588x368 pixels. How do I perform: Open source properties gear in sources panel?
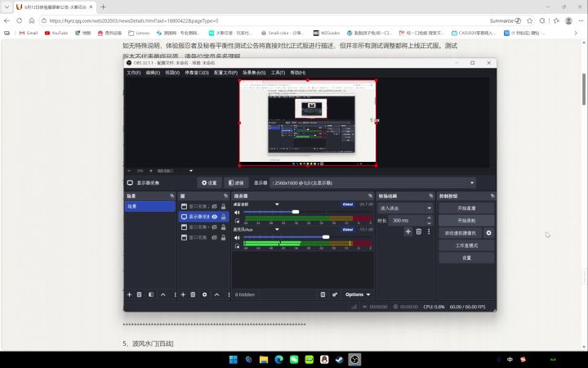pyautogui.click(x=204, y=294)
